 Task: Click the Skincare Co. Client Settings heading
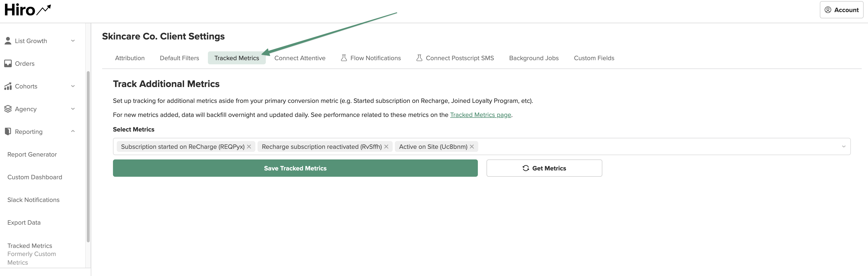pos(163,36)
